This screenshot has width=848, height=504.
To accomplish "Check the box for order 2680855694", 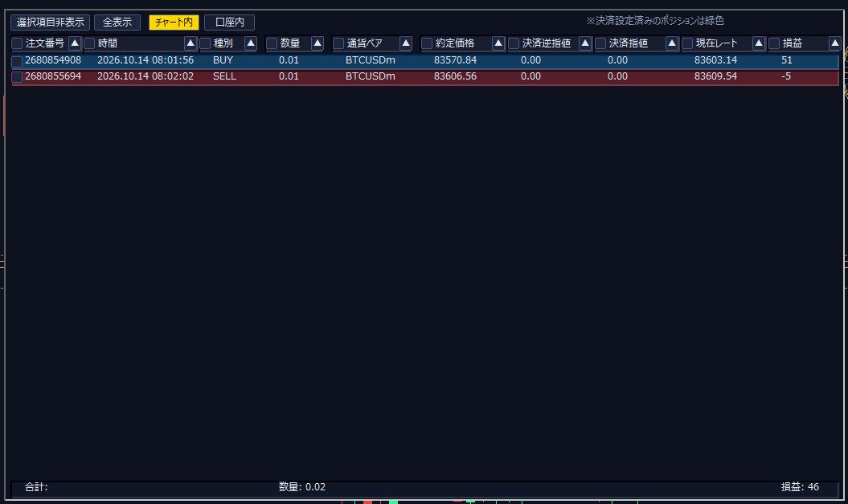I will (x=18, y=77).
